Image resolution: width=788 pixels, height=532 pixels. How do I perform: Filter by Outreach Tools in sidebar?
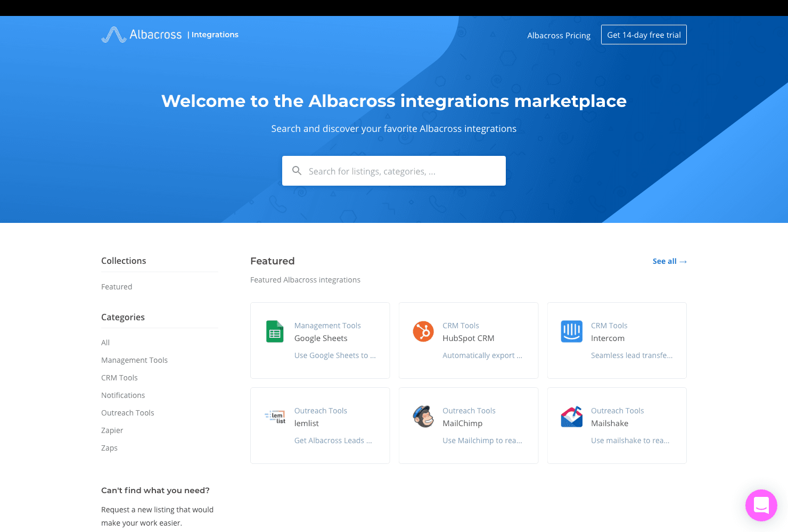tap(128, 413)
